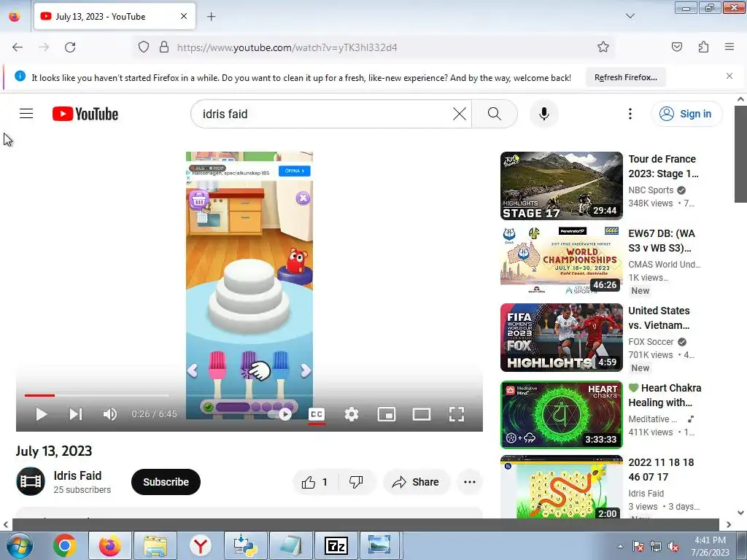Click the ad ÖPPNA button
The width and height of the screenshot is (747, 560).
pos(295,171)
